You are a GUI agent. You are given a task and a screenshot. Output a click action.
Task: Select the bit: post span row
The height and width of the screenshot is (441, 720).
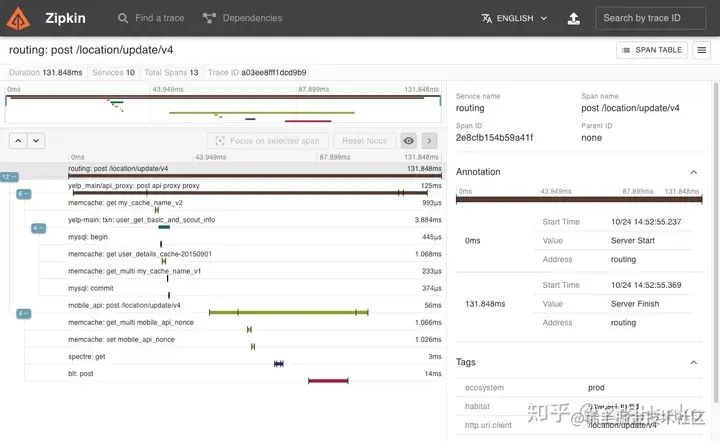coord(255,376)
